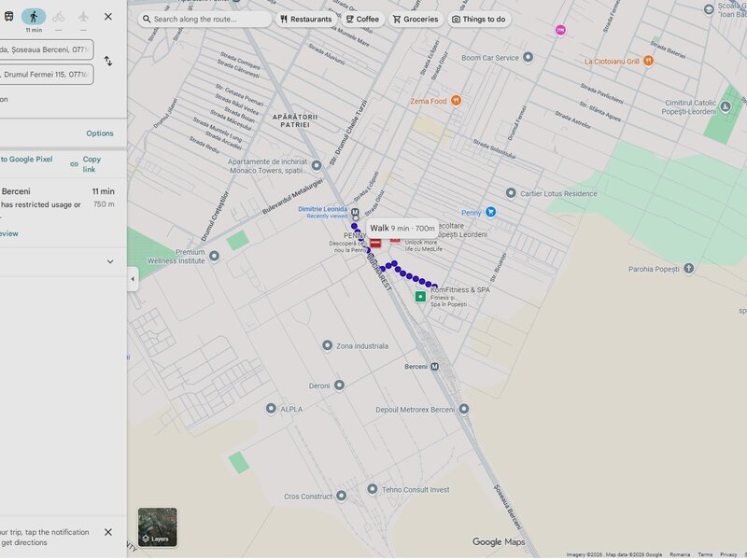Open KomFitness & SPA green marker
Screen dimensions: 747x560
click(420, 296)
